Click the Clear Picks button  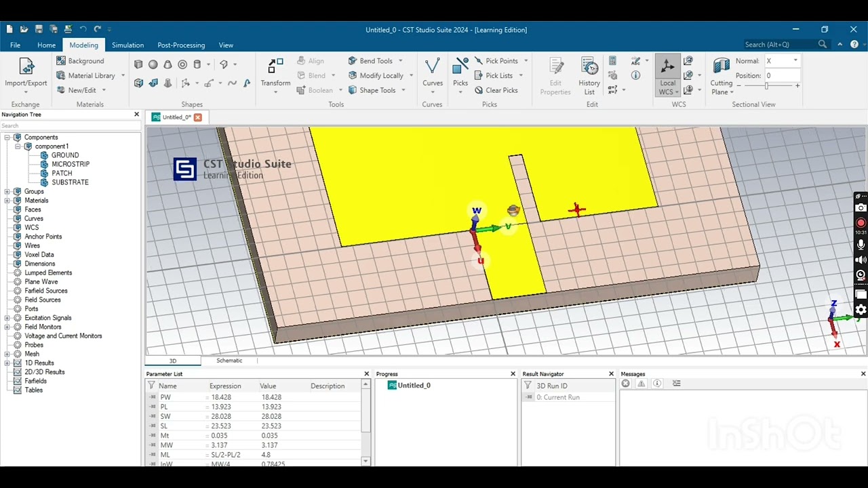click(x=496, y=90)
